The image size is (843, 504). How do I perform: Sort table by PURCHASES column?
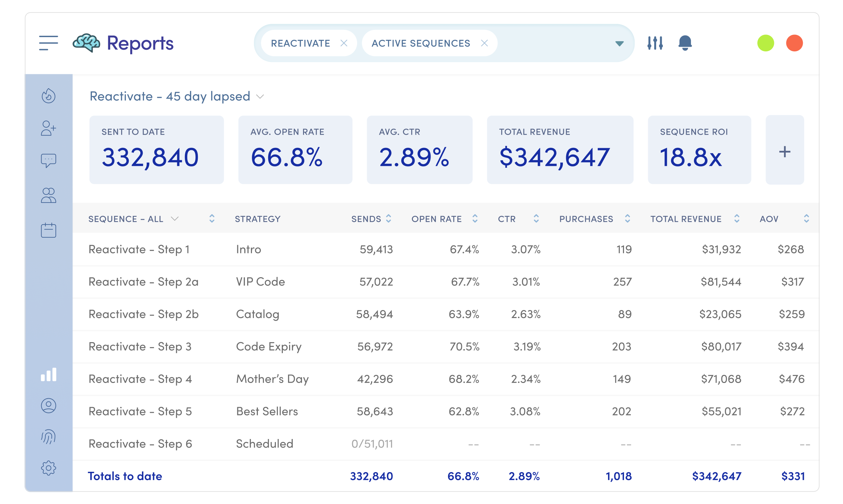pos(627,219)
